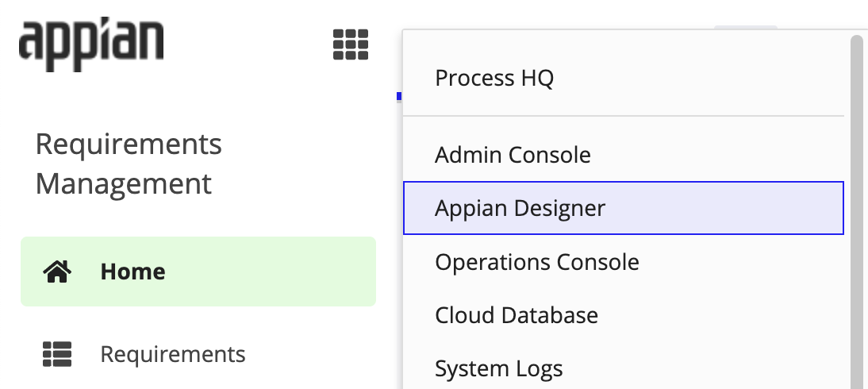Open Operations Console menu item
The image size is (868, 389).
click(x=624, y=261)
